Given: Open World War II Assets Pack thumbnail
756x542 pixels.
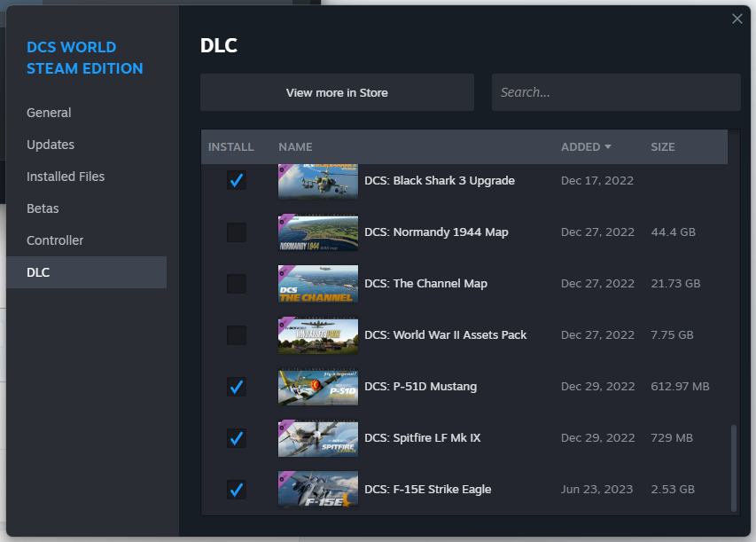Looking at the screenshot, I should coord(318,335).
